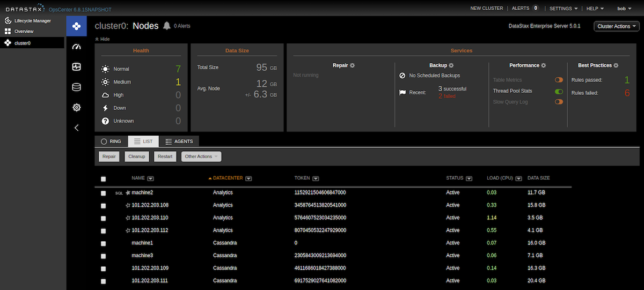Expand the Cluster Actions dropdown

(x=617, y=26)
